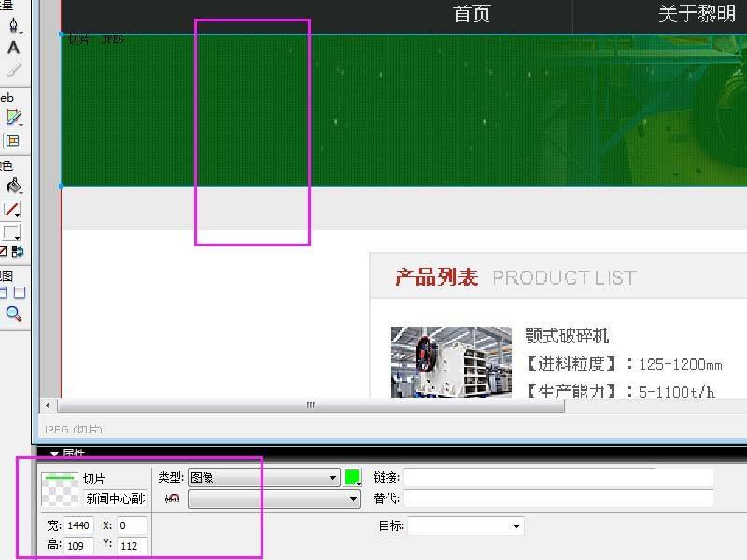Viewport: 747px width, 560px height.
Task: Click the green slice color swatch
Action: tap(352, 477)
